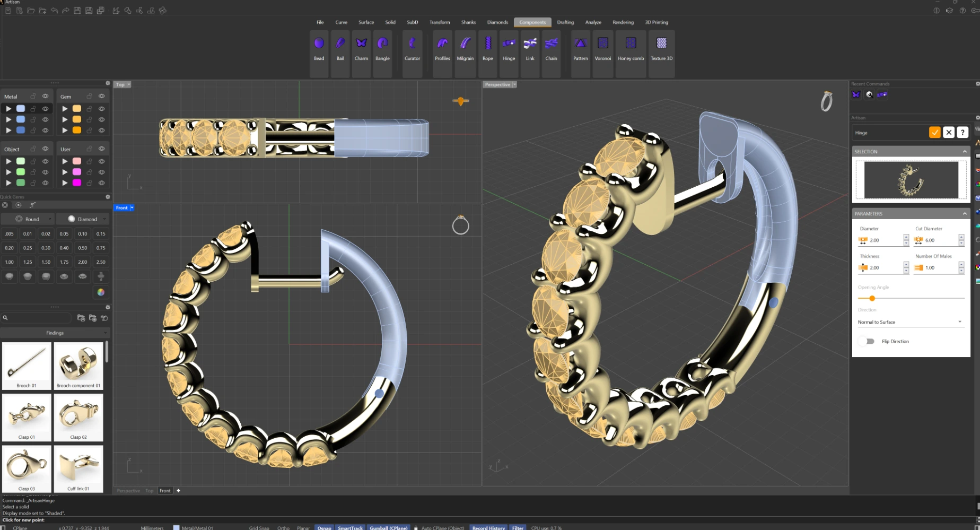Toggle visibility of the Metal layer group
The height and width of the screenshot is (530, 980).
pyautogui.click(x=46, y=96)
